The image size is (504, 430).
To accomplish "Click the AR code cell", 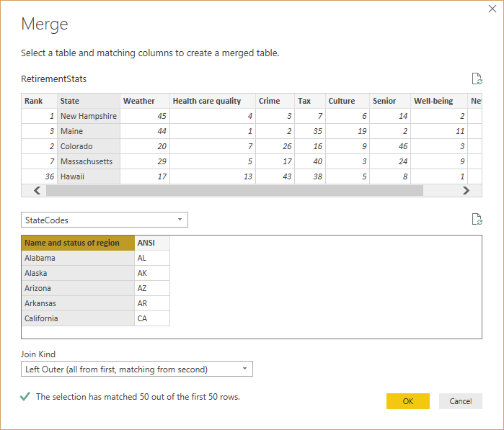I will coord(152,303).
